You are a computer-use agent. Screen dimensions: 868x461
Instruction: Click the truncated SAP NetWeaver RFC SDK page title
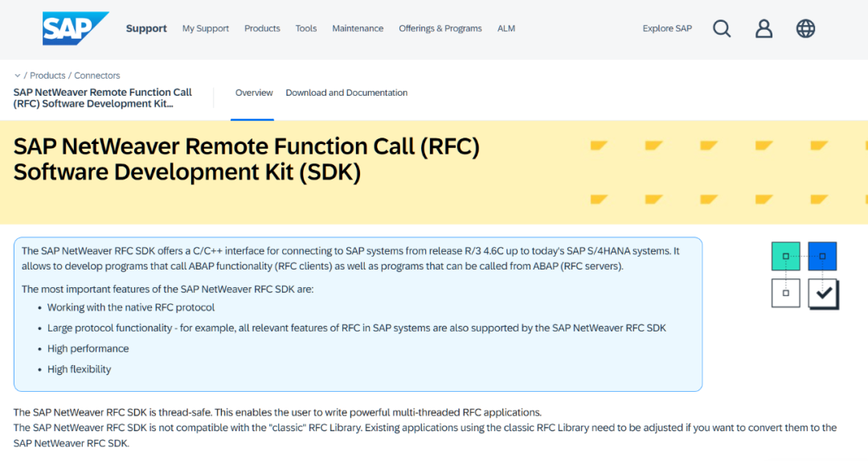(102, 98)
